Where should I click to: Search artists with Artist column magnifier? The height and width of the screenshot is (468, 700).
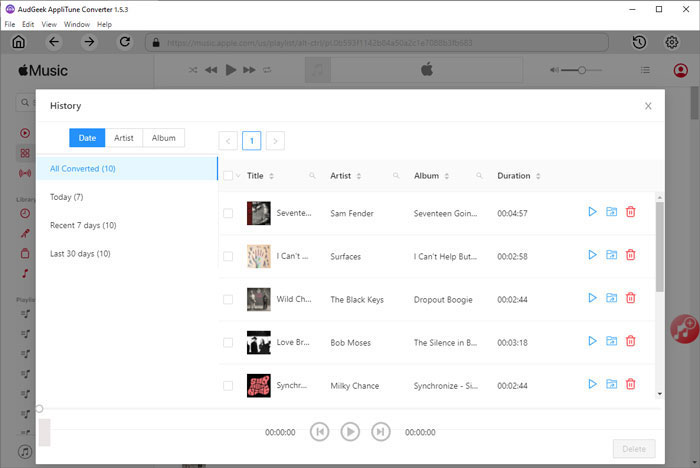point(396,176)
